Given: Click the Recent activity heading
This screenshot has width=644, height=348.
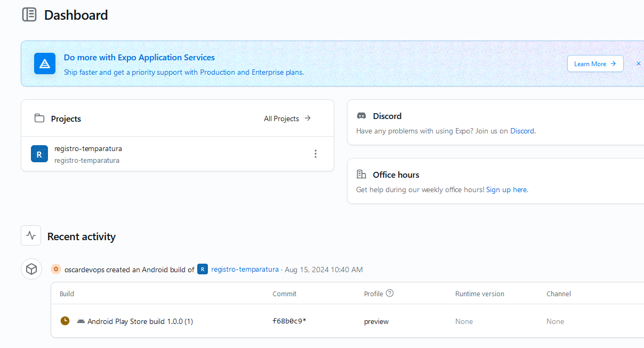Looking at the screenshot, I should click(82, 236).
